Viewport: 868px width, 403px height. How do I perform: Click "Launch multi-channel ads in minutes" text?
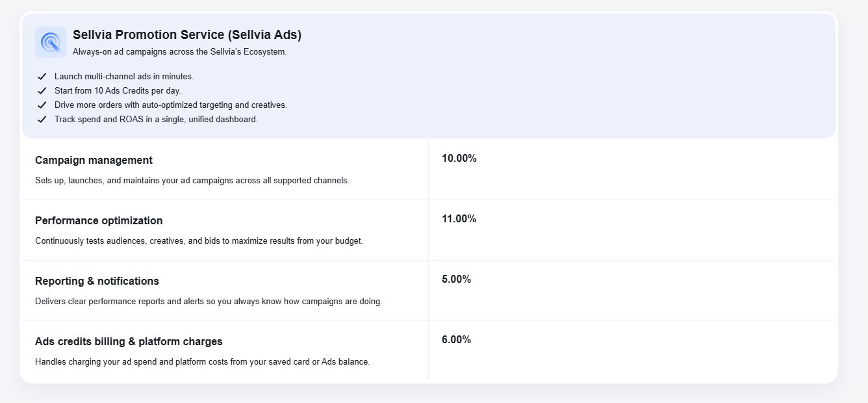pos(124,77)
